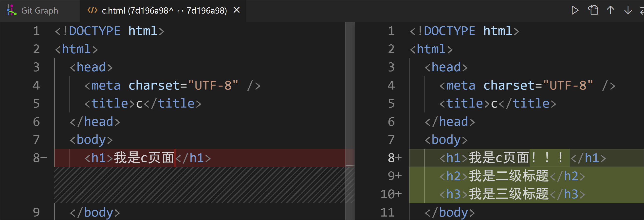644x220 pixels.
Task: Click the Open File icon in the toolbar
Action: click(593, 10)
